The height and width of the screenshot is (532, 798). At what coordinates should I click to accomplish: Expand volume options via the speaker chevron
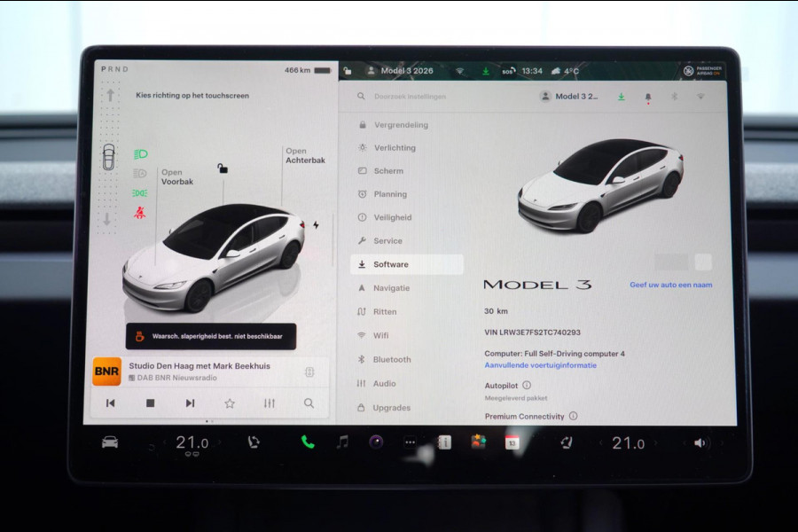tap(721, 442)
